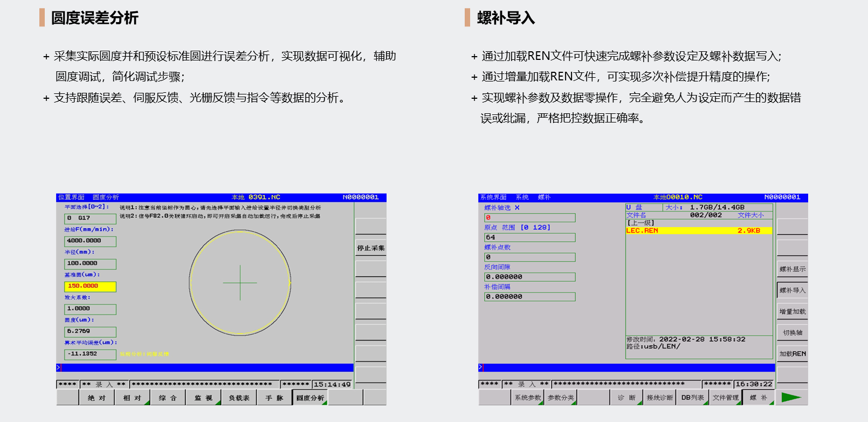This screenshot has height=422, width=868.
Task: Open the 综合 display softkey
Action: pos(168,398)
